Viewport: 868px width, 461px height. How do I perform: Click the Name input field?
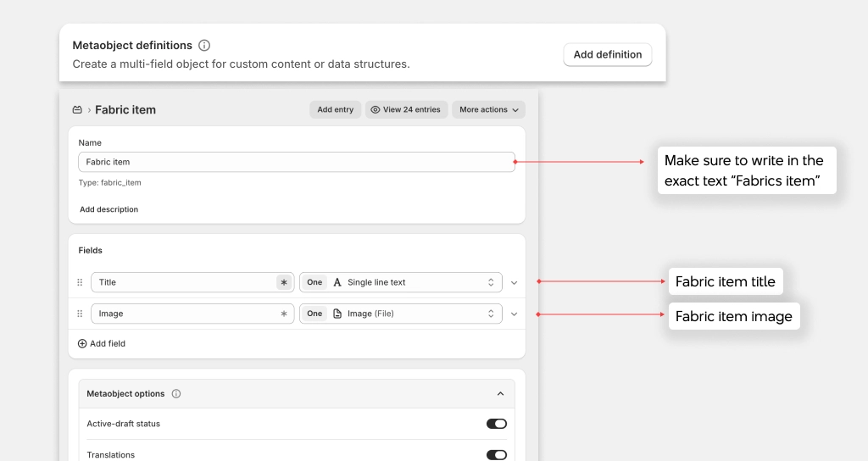pos(297,162)
